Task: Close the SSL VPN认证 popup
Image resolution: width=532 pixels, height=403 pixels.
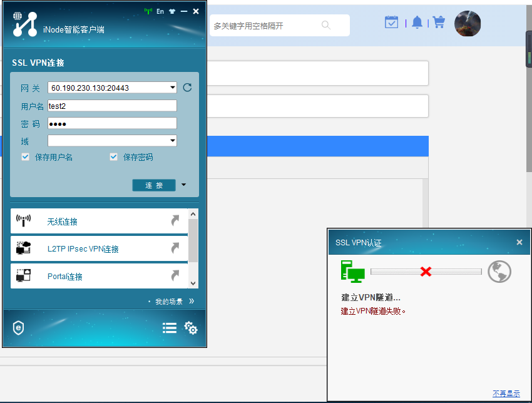Action: [519, 242]
